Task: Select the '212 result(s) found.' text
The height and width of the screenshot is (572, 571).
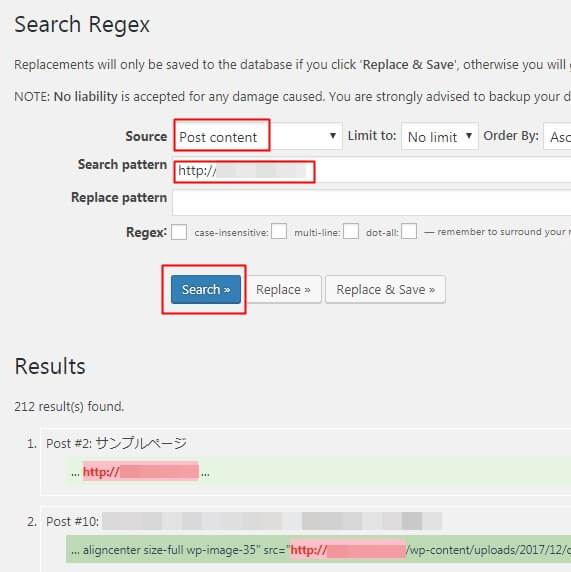Action: (x=69, y=406)
